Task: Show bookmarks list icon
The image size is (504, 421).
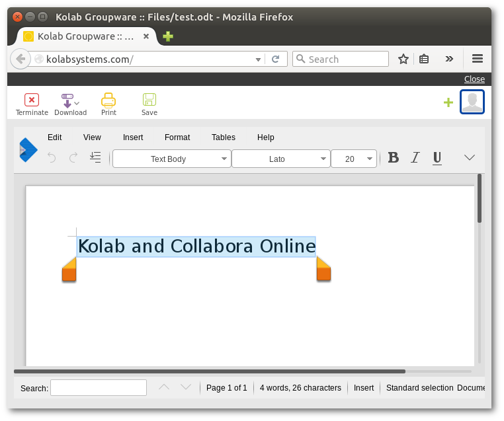Action: (424, 59)
